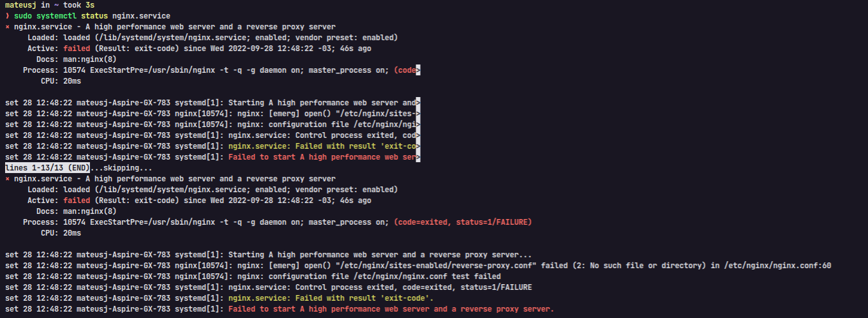Click the red × status icon on top nginx.service line
This screenshot has width=868, height=318.
coord(7,27)
